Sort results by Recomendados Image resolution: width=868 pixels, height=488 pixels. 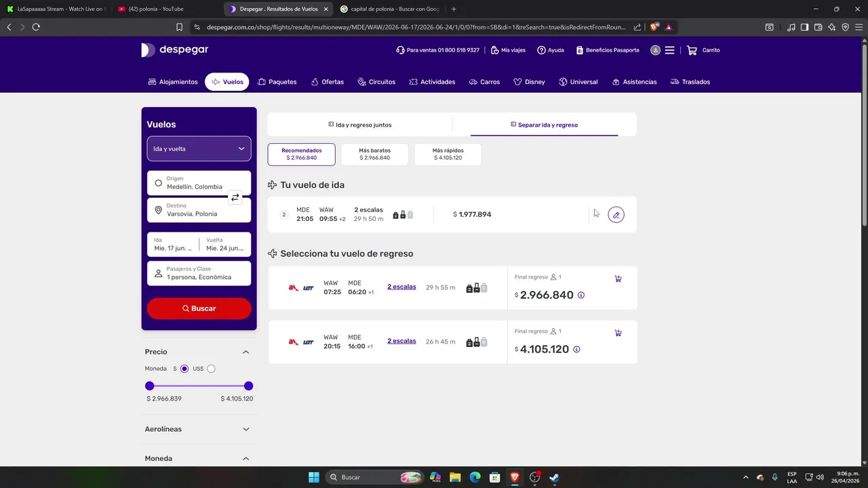[302, 154]
